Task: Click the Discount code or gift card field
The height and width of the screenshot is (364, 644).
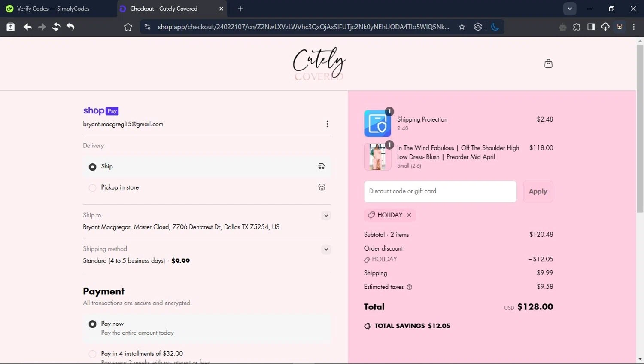Action: pyautogui.click(x=440, y=192)
